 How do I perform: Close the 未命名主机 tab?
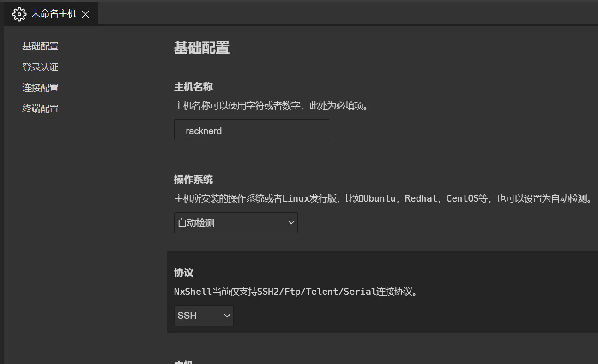[85, 14]
